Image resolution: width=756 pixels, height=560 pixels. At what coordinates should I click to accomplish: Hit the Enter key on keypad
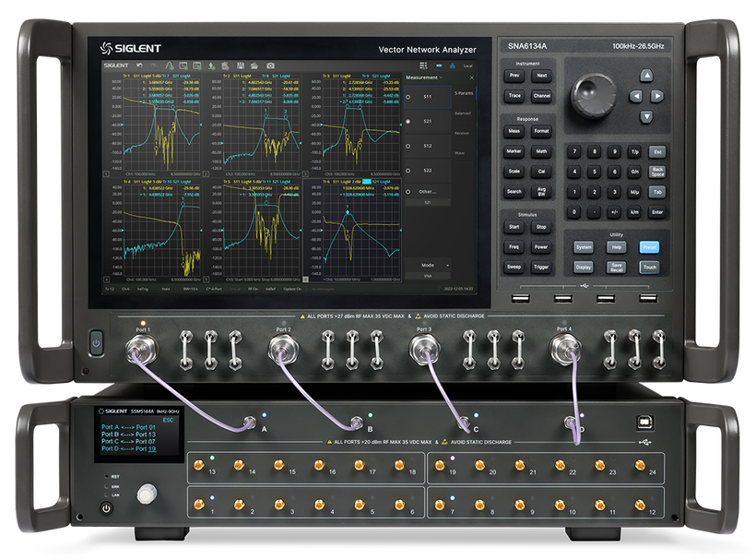click(657, 212)
